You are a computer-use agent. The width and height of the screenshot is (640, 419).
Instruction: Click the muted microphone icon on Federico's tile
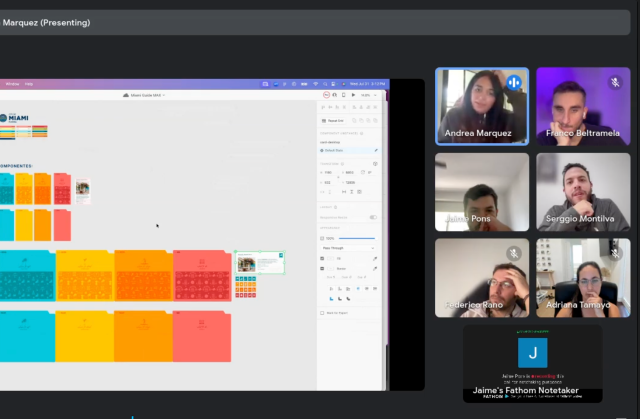point(514,254)
